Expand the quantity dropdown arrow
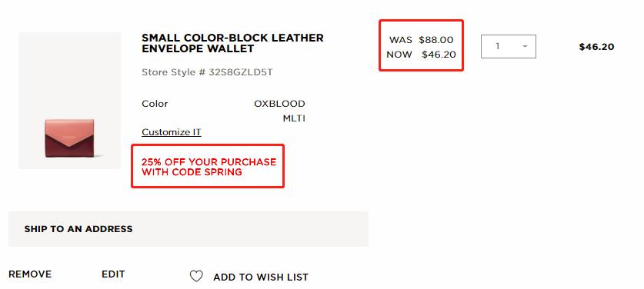The width and height of the screenshot is (644, 289). point(525,46)
